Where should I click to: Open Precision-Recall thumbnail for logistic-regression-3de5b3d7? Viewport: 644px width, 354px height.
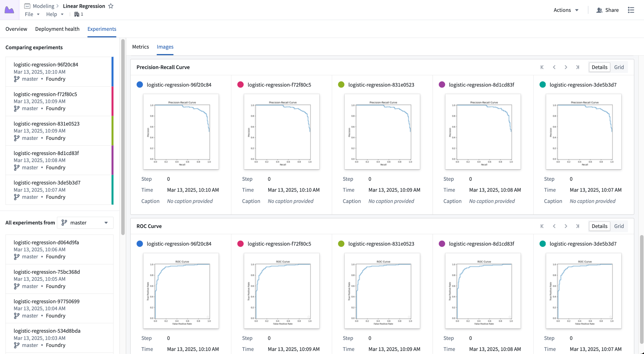click(583, 132)
